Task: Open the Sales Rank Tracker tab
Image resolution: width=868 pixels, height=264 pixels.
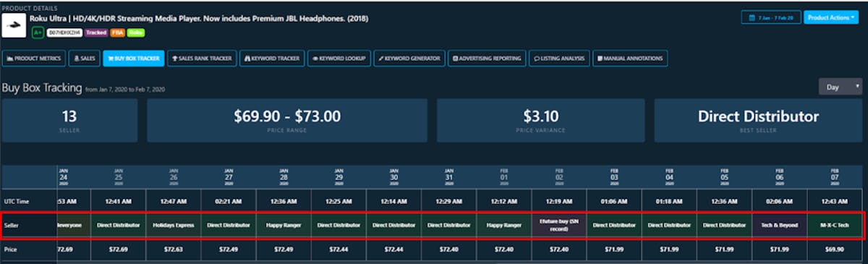Action: tap(202, 58)
